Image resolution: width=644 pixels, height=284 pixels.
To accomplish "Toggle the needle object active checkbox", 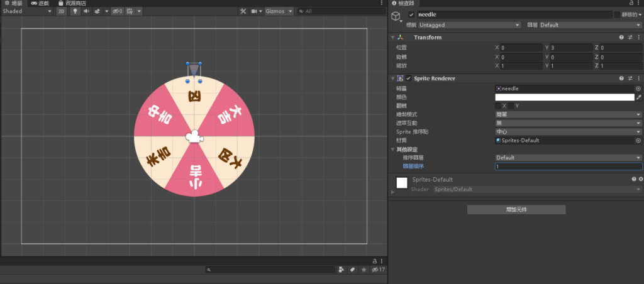I will [x=411, y=14].
